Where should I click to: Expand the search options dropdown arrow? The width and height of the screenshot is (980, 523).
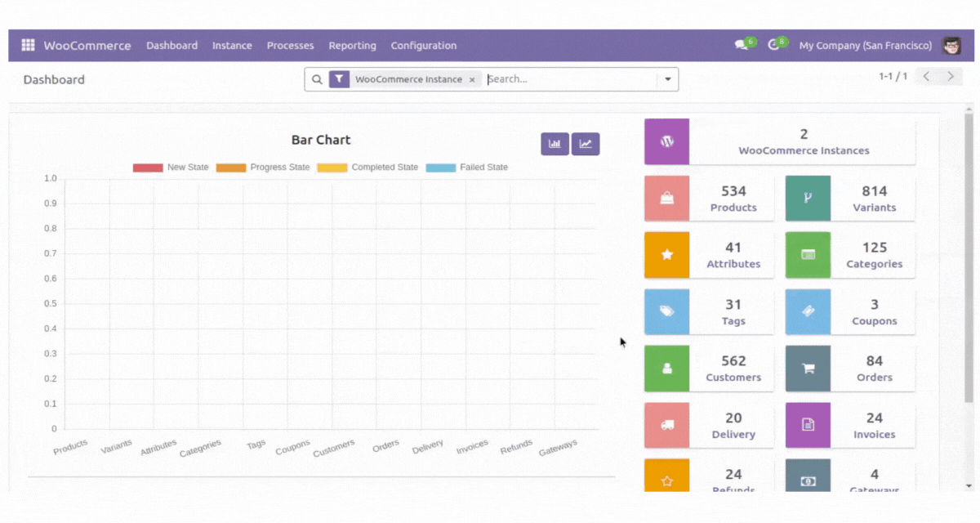(x=668, y=79)
